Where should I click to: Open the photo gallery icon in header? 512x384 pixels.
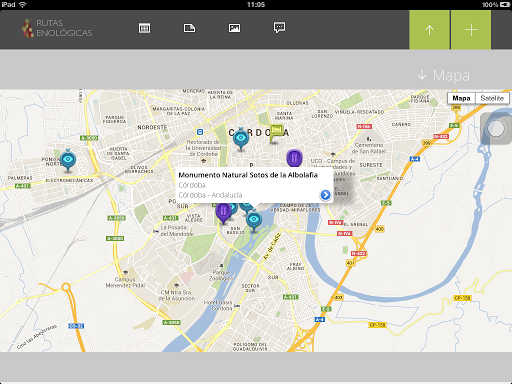click(x=234, y=28)
